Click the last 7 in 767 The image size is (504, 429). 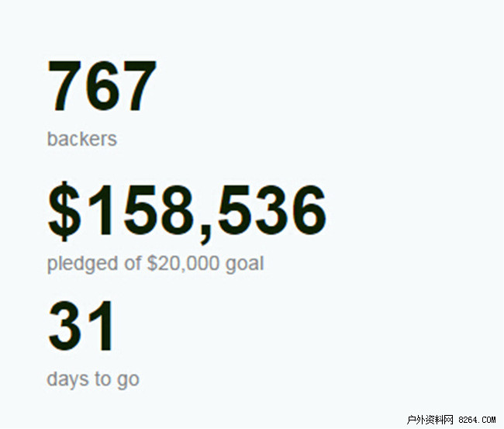139,87
